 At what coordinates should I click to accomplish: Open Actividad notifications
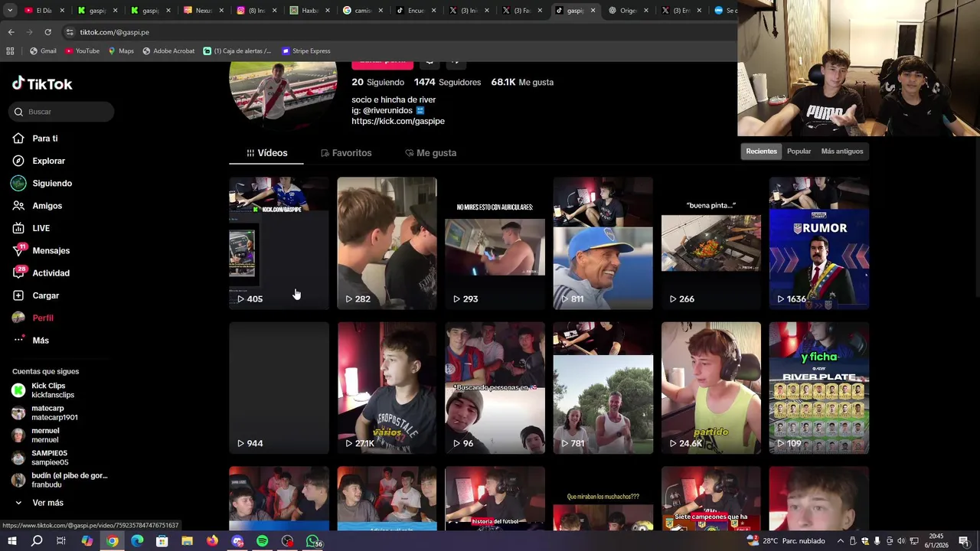(41, 273)
